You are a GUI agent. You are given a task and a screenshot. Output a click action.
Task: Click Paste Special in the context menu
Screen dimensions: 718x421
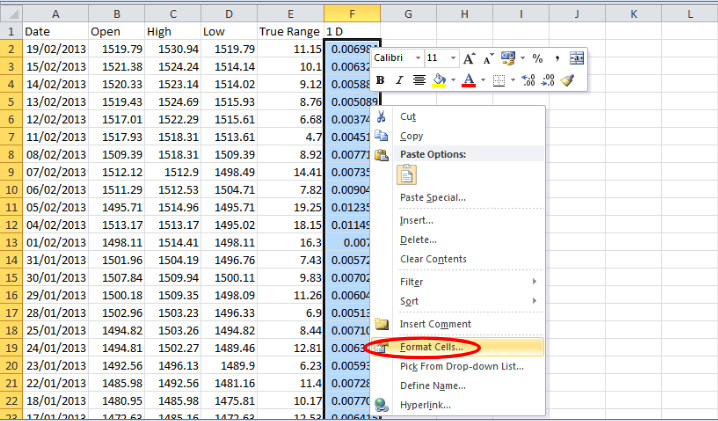[x=432, y=197]
